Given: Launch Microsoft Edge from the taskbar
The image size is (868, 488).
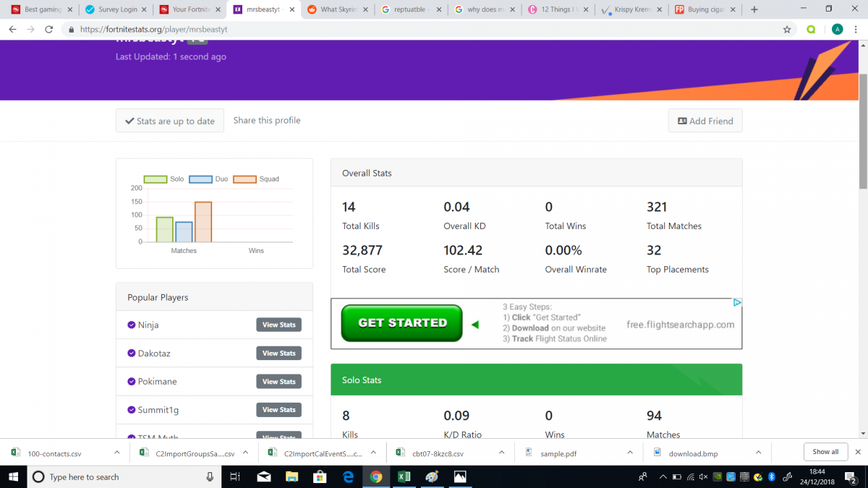Looking at the screenshot, I should 348,476.
